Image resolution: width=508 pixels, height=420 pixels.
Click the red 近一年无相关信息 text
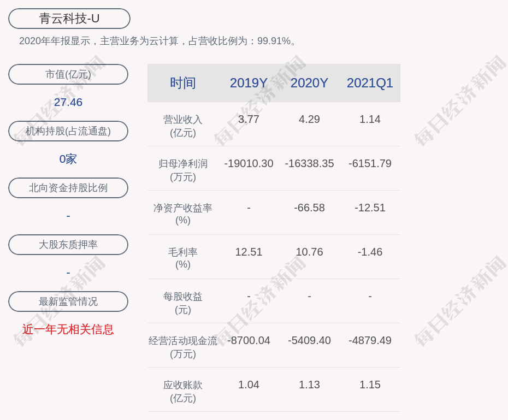click(x=68, y=329)
